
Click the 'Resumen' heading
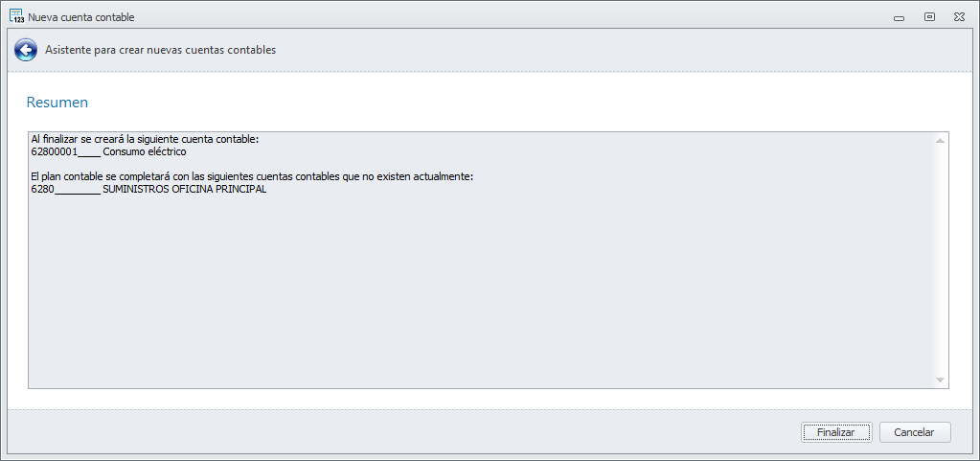(57, 102)
